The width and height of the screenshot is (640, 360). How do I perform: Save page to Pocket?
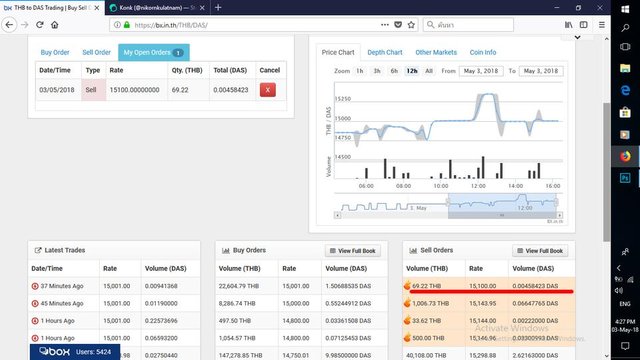pyautogui.click(x=398, y=25)
